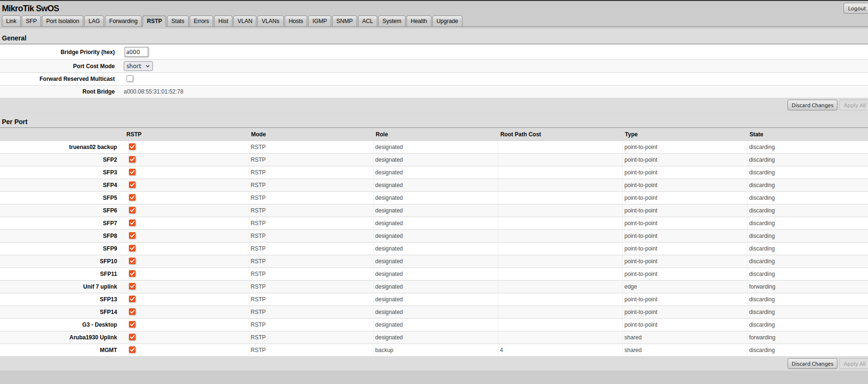Uncheck RSTP for port SFP9
Screen dimensions: 868x384
[132, 248]
